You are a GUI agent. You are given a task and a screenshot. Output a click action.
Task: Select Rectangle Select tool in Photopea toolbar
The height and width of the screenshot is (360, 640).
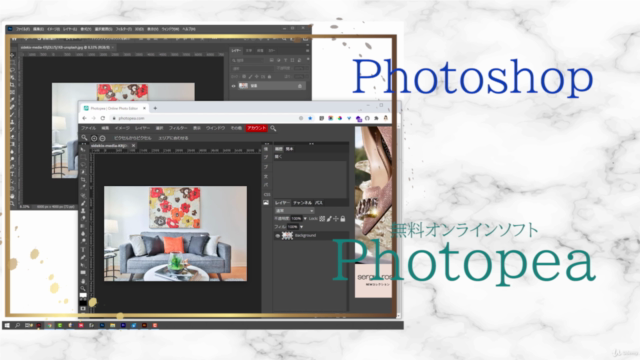tap(83, 157)
